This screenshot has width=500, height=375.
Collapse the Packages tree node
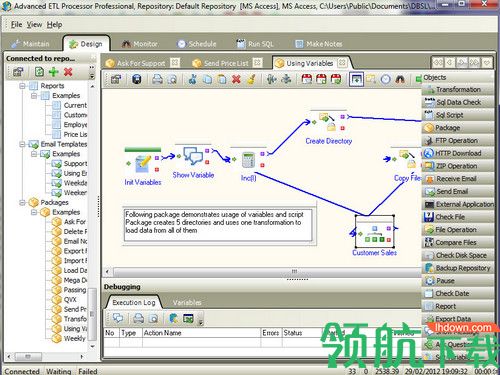22,202
